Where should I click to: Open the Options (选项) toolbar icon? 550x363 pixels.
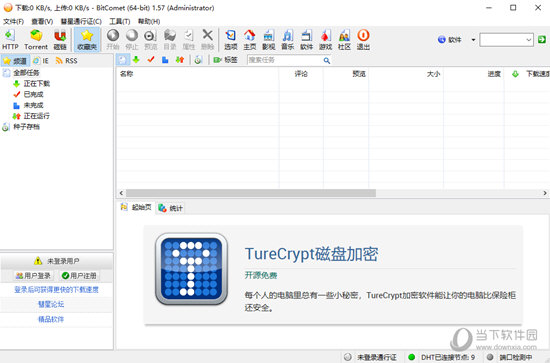[230, 40]
